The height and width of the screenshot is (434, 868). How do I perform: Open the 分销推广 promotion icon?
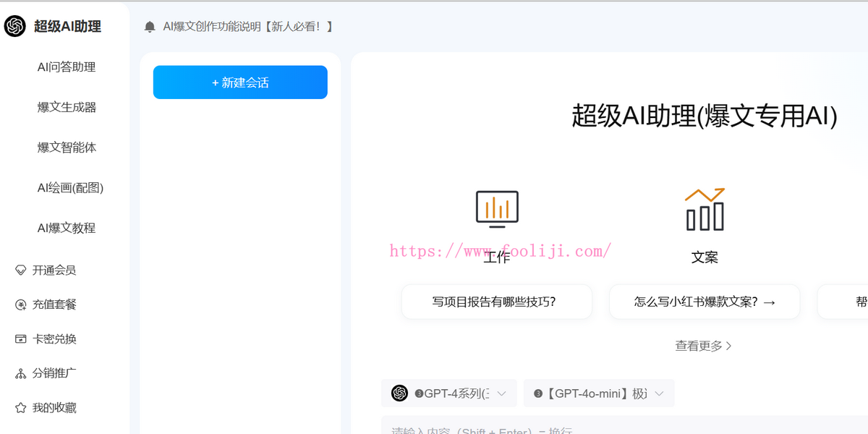[x=21, y=373]
